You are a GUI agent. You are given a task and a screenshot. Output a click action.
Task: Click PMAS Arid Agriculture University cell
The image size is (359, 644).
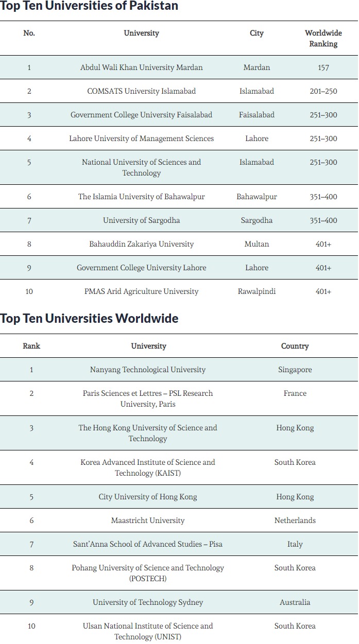click(142, 291)
